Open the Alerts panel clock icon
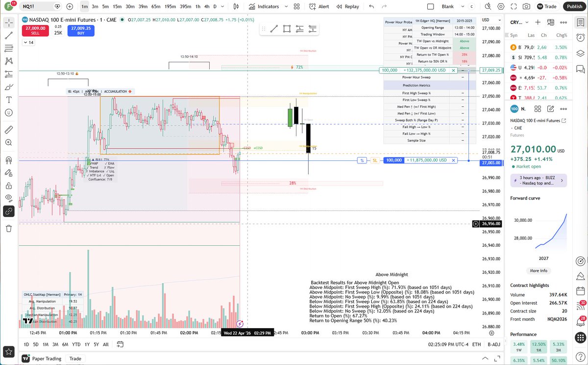 click(580, 38)
